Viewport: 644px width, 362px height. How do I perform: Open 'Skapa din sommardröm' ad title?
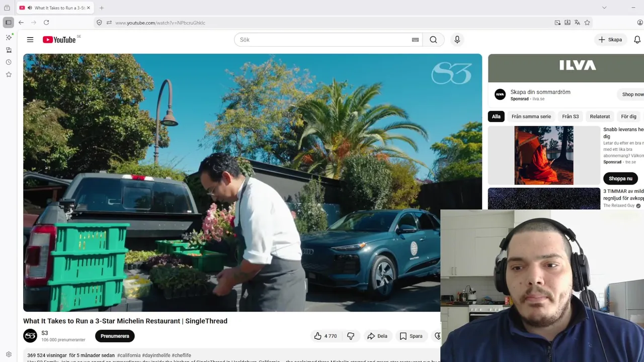[x=540, y=92]
